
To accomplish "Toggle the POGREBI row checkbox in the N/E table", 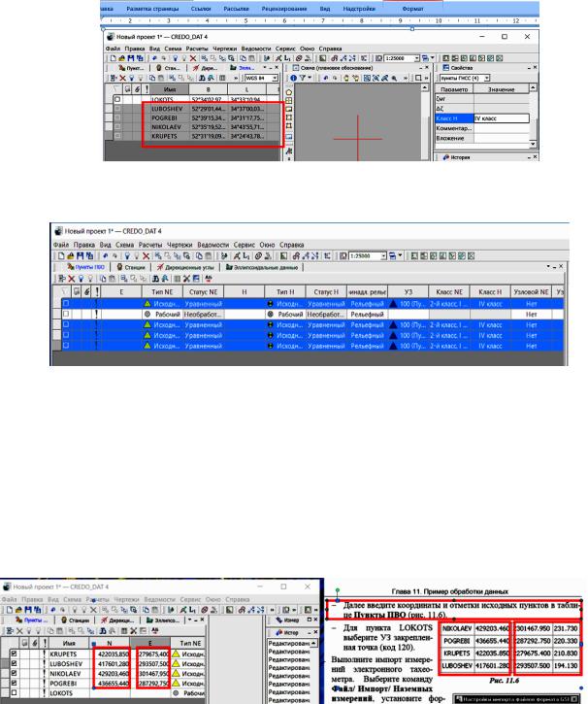I will coord(15,683).
